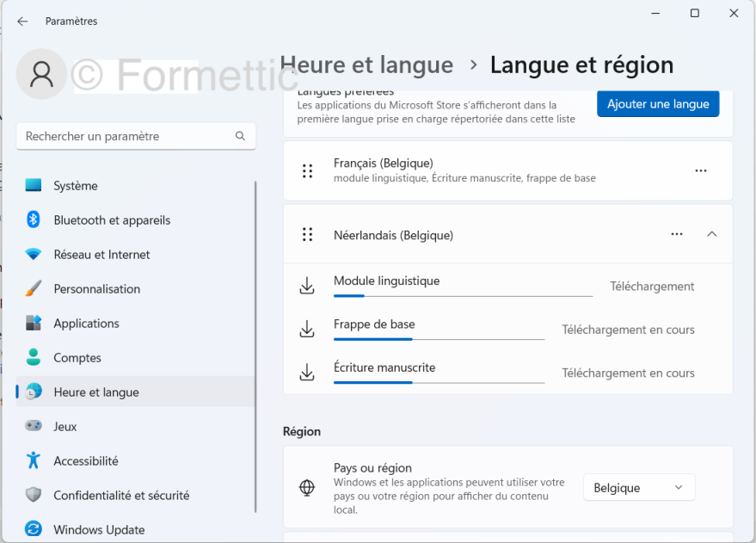Collapse the Néerlandais (Belgique) language details

click(x=711, y=234)
